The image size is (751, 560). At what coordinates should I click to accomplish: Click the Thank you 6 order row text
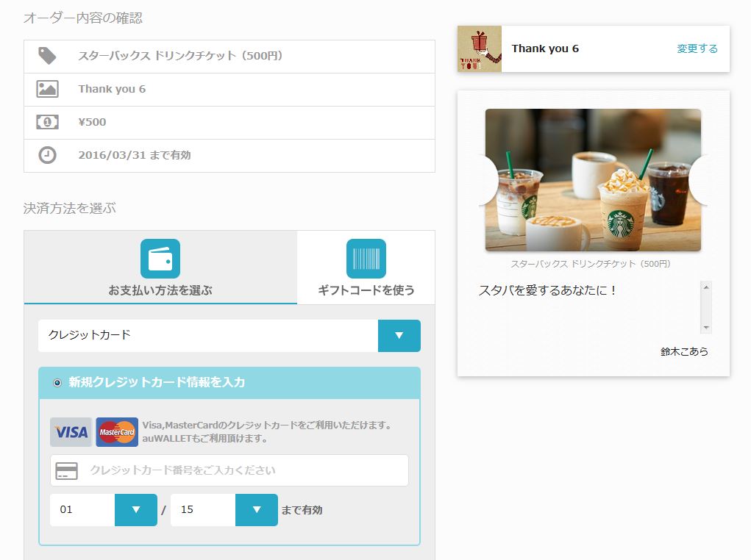click(x=112, y=89)
